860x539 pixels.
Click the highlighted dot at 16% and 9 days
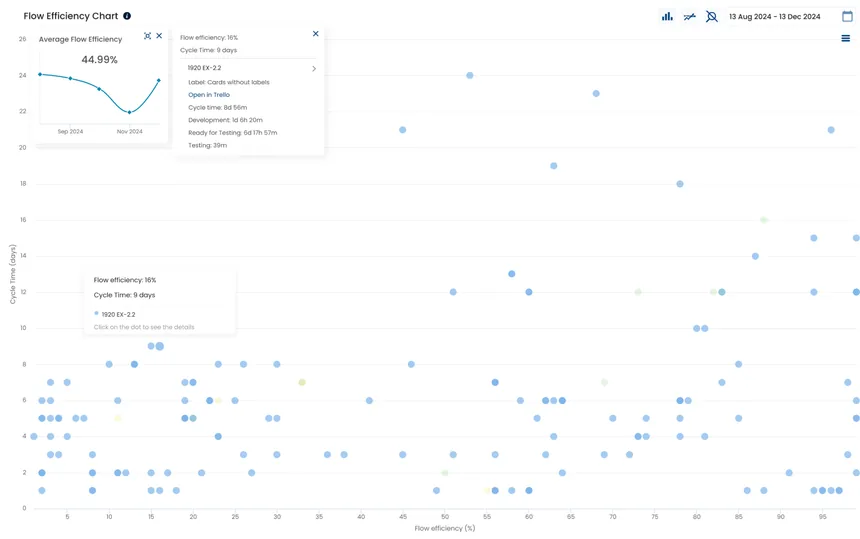[160, 346]
